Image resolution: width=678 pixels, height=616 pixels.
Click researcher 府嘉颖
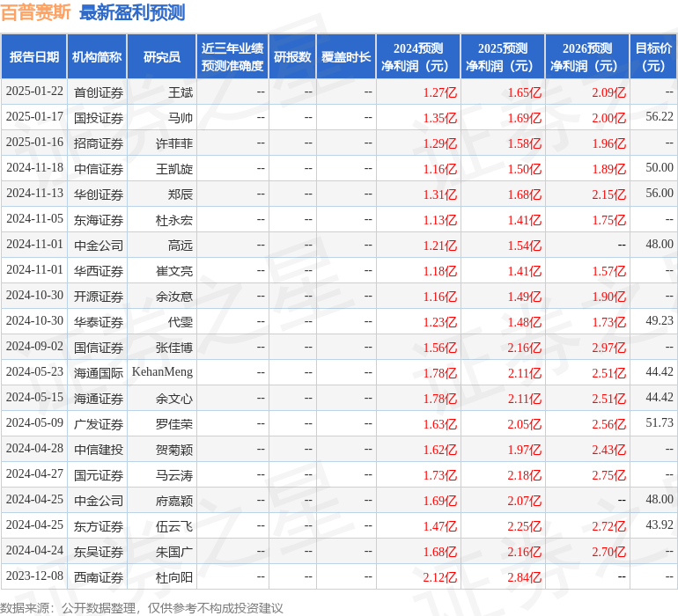[x=174, y=501]
